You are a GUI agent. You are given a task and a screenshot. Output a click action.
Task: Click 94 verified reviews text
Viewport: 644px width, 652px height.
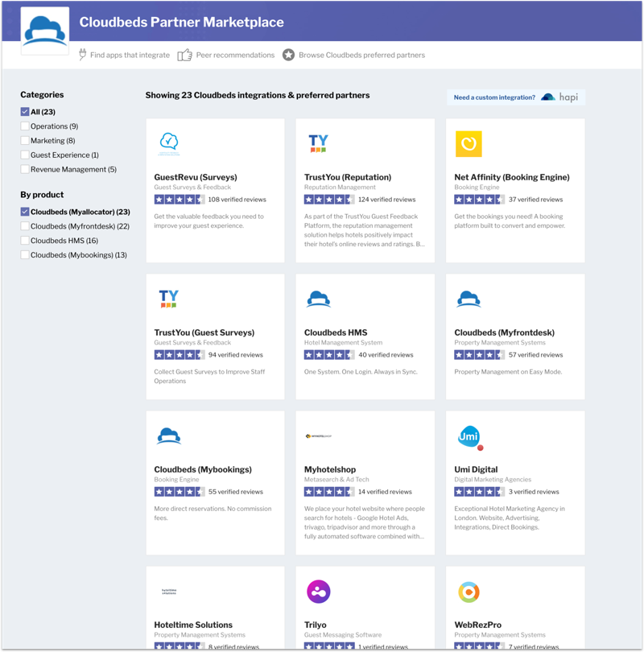coord(236,355)
